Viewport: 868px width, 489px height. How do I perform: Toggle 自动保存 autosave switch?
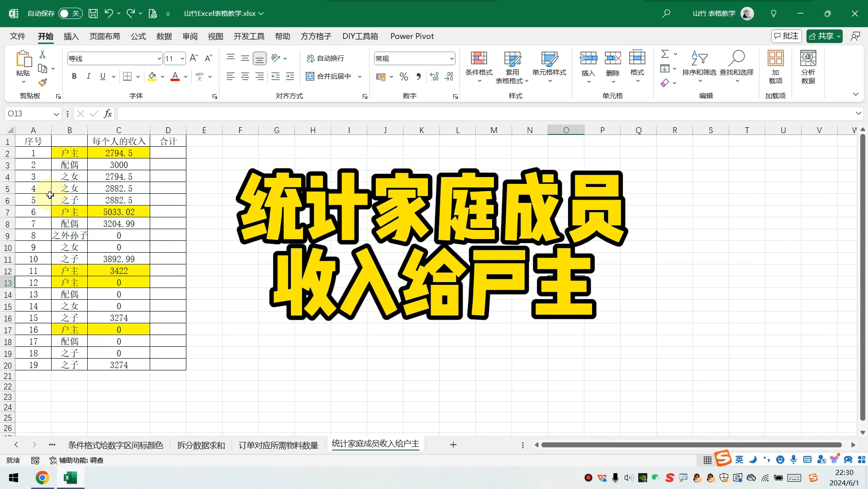pos(70,14)
